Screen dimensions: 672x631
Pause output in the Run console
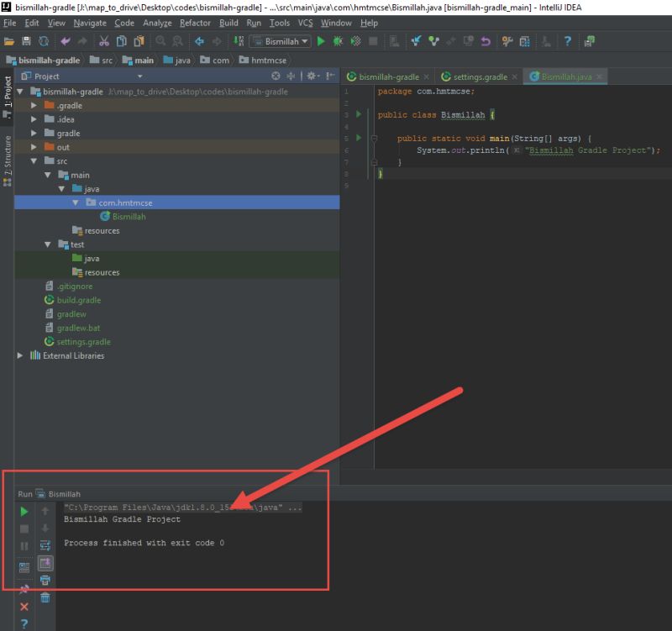pyautogui.click(x=25, y=545)
